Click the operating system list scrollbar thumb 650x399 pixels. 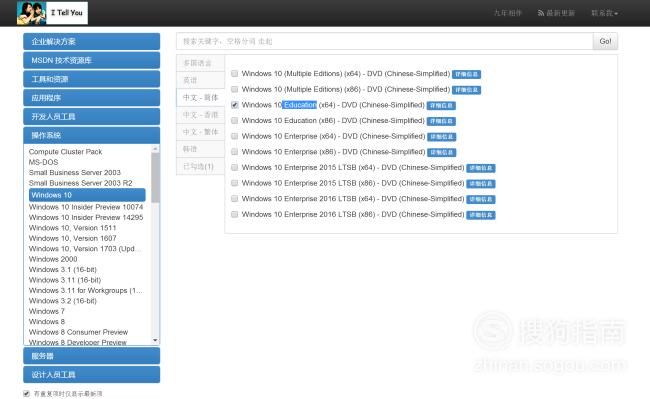pos(155,177)
